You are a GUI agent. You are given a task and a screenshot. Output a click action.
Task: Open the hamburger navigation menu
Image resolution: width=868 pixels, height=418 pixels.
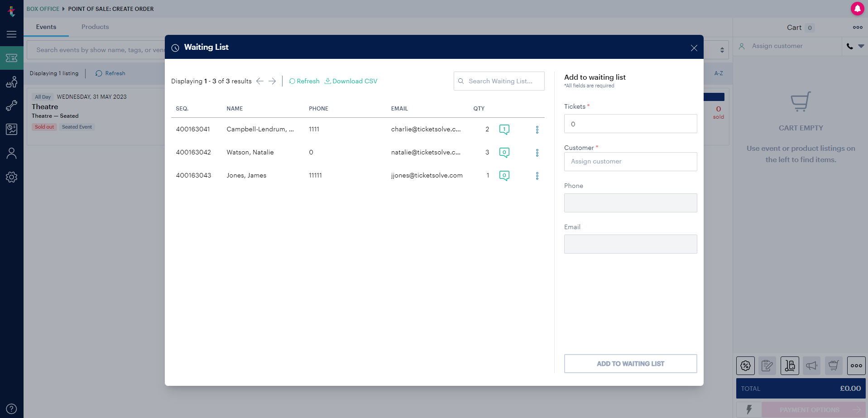12,34
